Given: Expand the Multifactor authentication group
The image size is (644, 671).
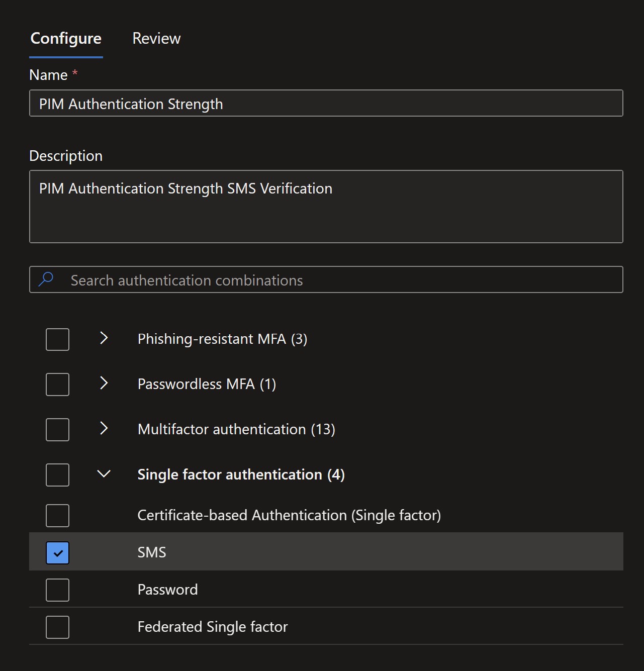Looking at the screenshot, I should coord(104,429).
